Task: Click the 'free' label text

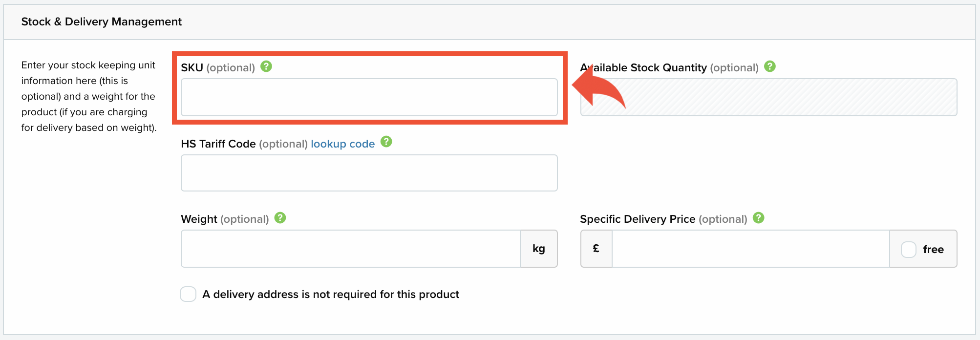Action: (x=933, y=250)
